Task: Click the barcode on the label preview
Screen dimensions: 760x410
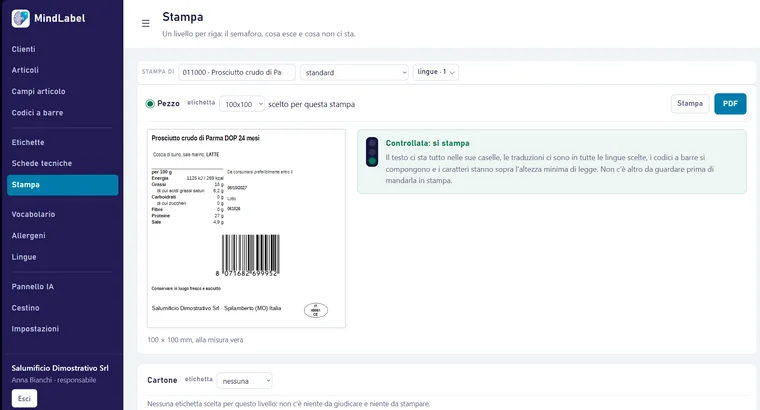Action: pos(251,255)
